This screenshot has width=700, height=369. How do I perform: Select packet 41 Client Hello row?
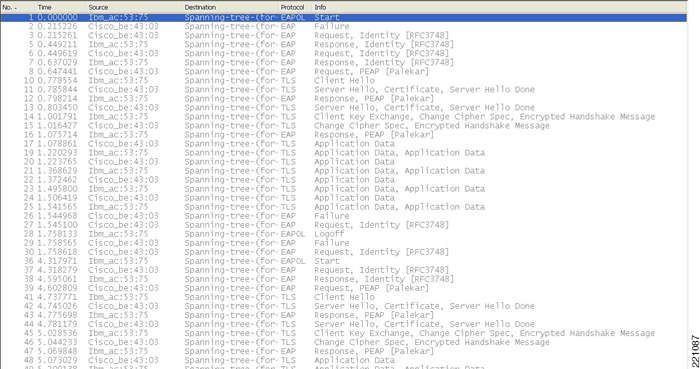coord(344,297)
